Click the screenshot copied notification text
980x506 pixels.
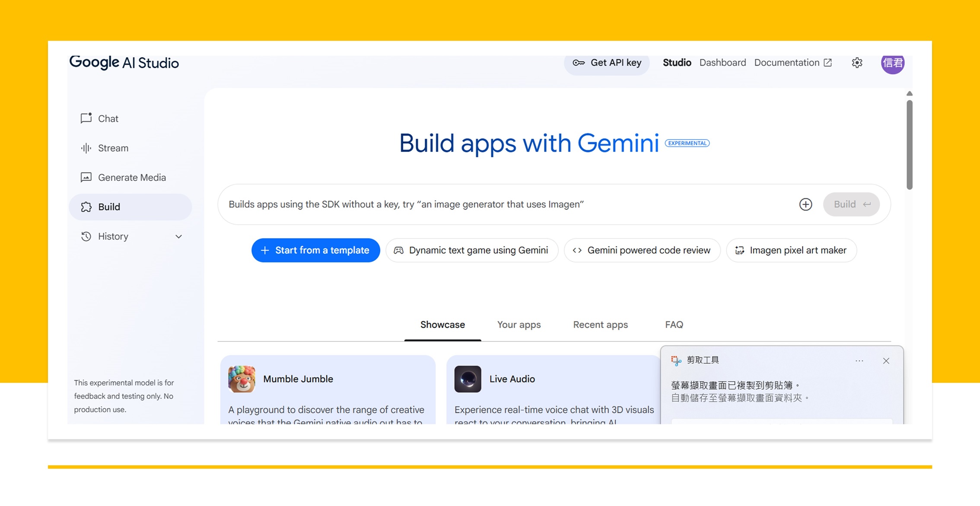tap(736, 385)
